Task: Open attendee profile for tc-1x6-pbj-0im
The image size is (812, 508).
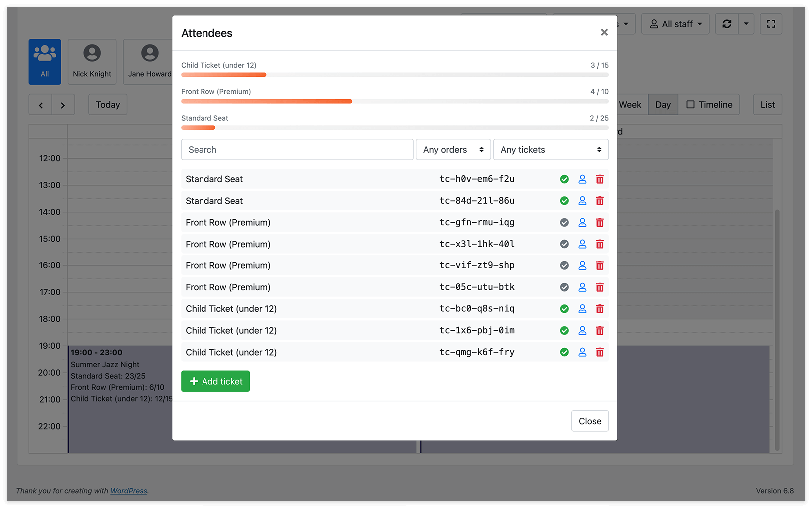Action: click(x=582, y=330)
